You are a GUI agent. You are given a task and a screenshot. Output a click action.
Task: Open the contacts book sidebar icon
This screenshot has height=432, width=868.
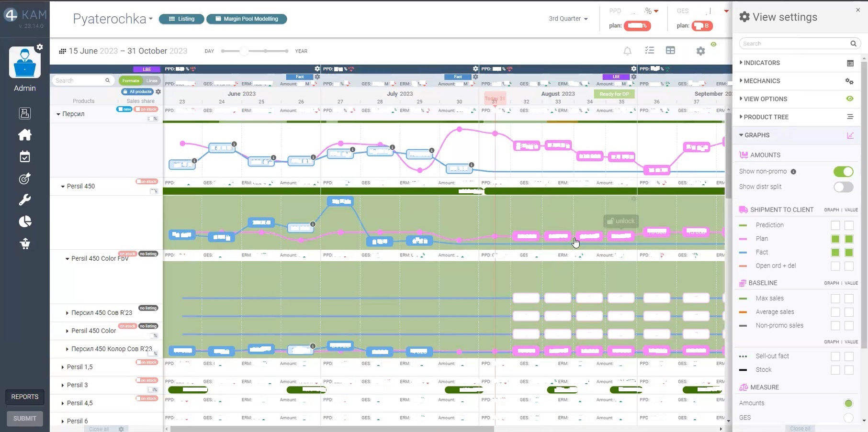point(25,113)
